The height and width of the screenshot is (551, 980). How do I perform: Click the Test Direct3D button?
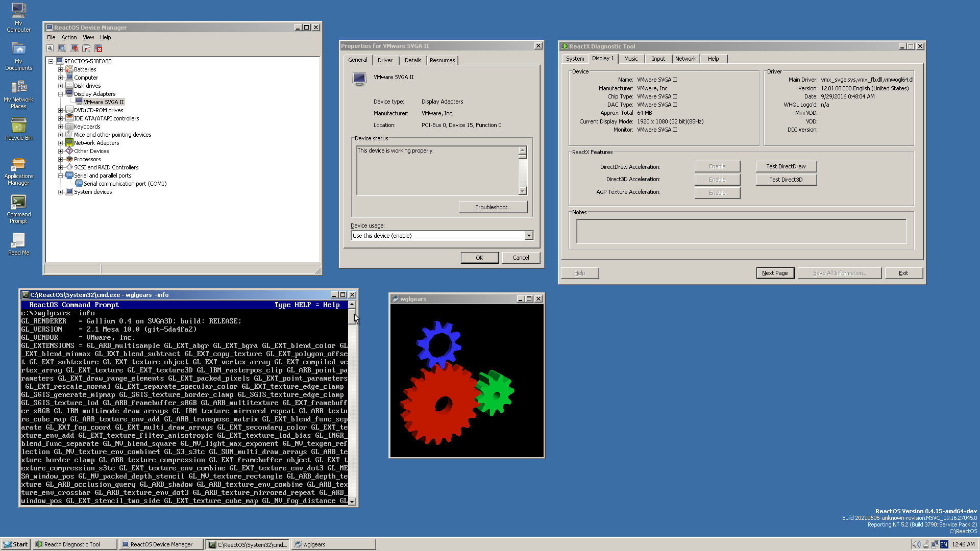coord(786,179)
